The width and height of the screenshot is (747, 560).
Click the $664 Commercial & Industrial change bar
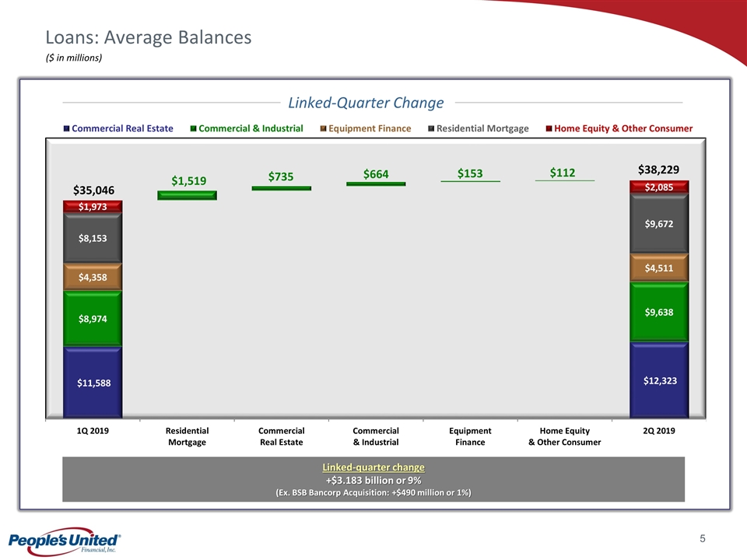pyautogui.click(x=375, y=184)
